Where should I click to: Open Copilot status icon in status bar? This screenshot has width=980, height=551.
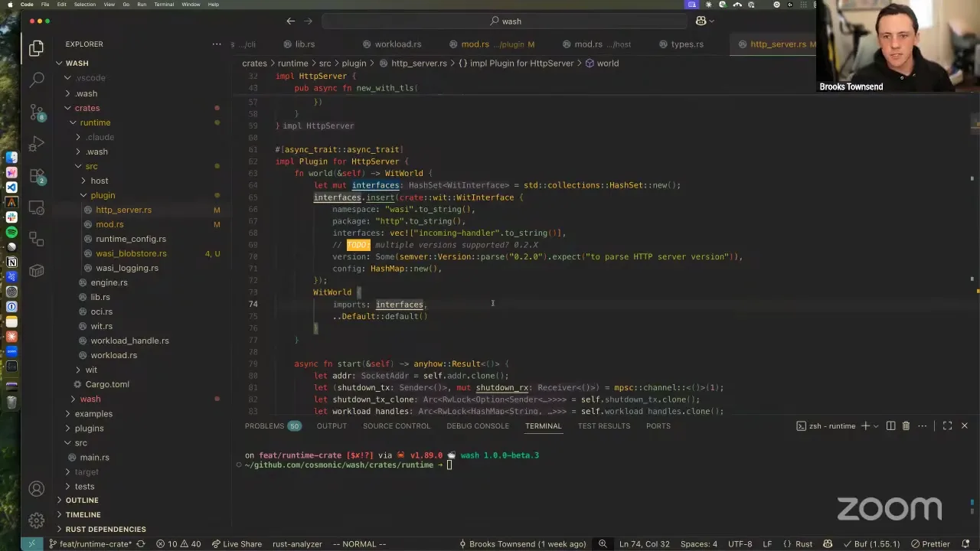click(x=828, y=544)
